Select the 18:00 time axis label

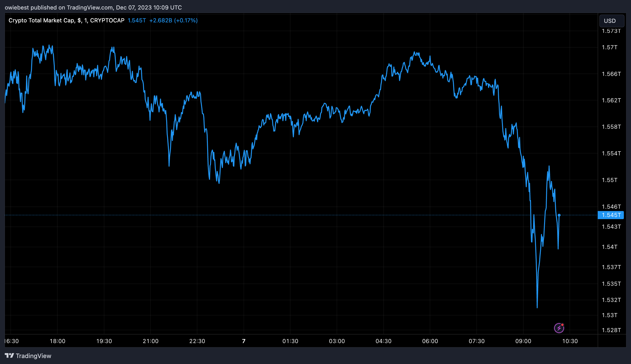click(57, 341)
